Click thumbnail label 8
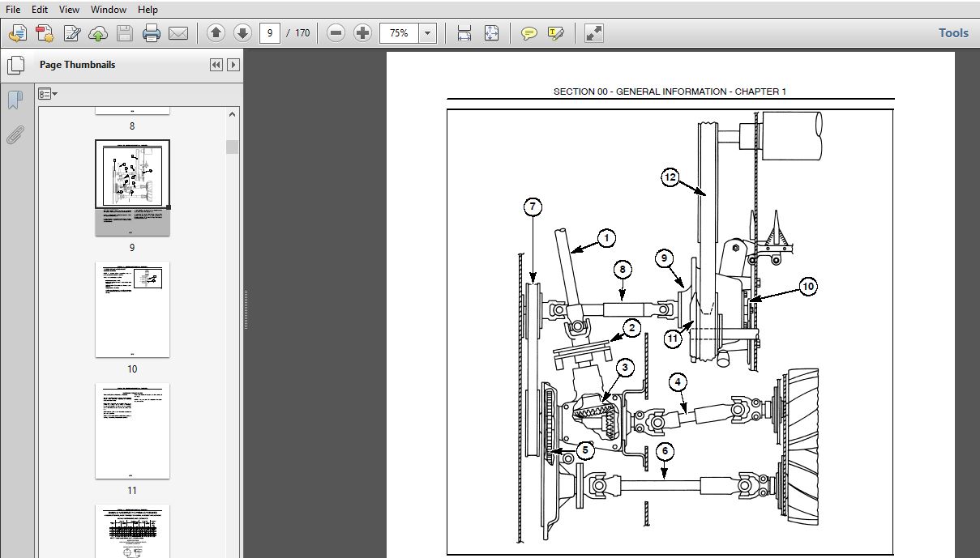Viewport: 980px width, 558px height. [132, 126]
